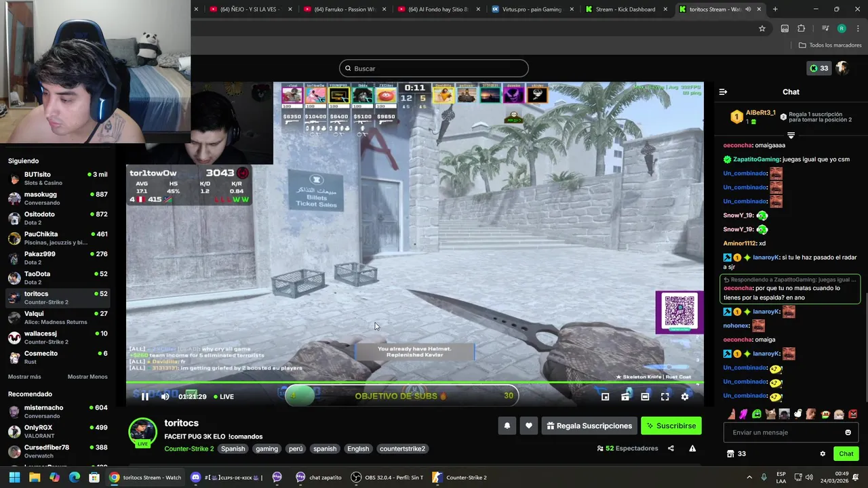Collapse sidebar with Mostrar Menos
868x488 pixels.
click(x=87, y=377)
